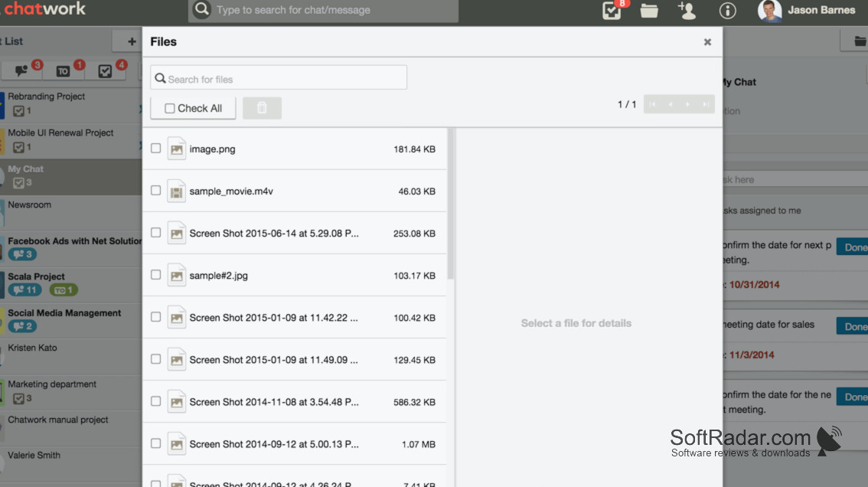The image size is (868, 487).
Task: Click the Search for files field
Action: coord(279,78)
